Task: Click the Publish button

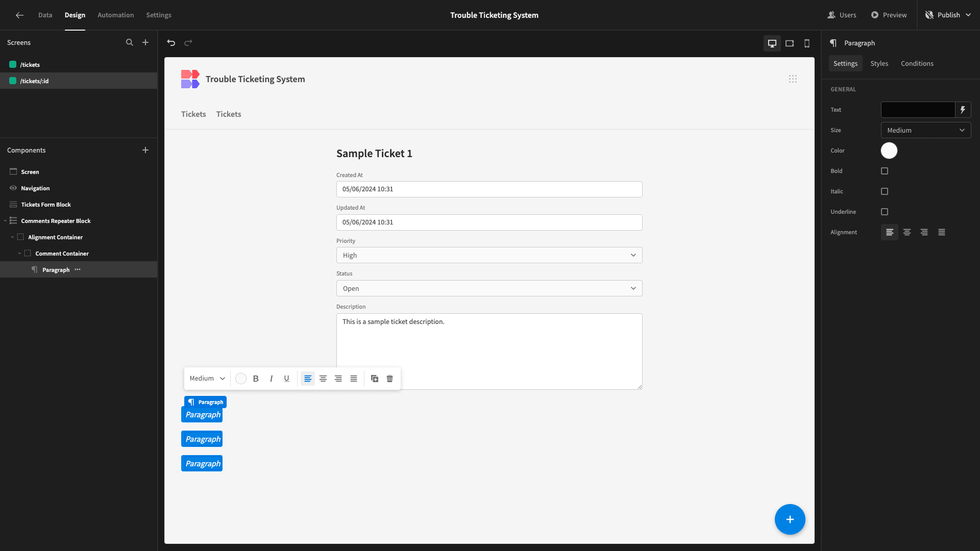Action: tap(948, 15)
